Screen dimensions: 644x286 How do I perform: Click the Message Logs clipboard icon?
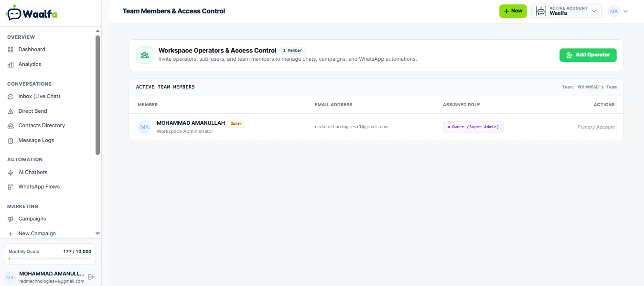pyautogui.click(x=11, y=141)
